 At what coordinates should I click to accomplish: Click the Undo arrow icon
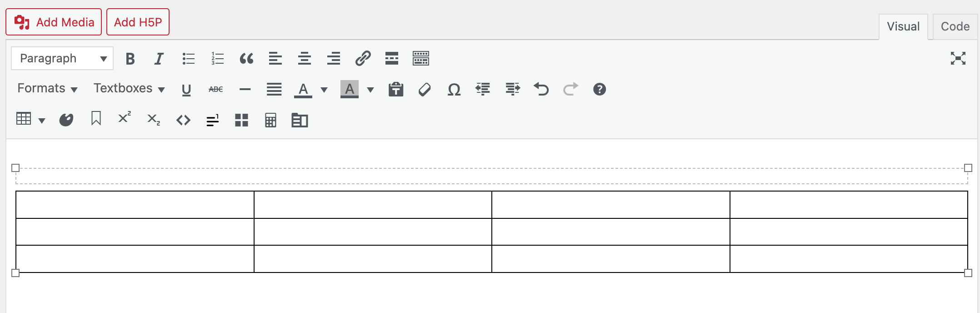point(541,89)
